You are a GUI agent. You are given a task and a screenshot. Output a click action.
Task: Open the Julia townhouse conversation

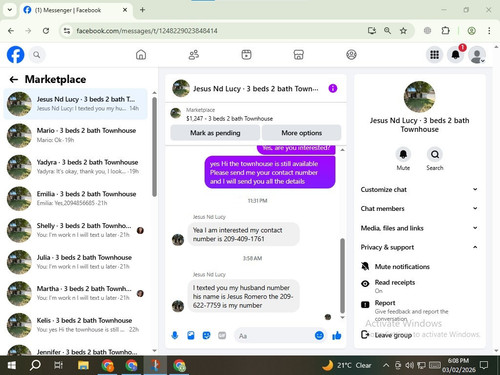(x=76, y=262)
